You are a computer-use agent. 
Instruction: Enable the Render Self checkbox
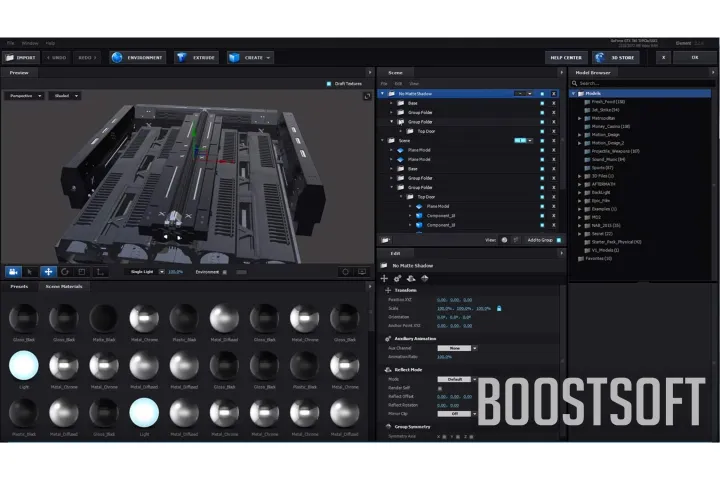pyautogui.click(x=440, y=388)
